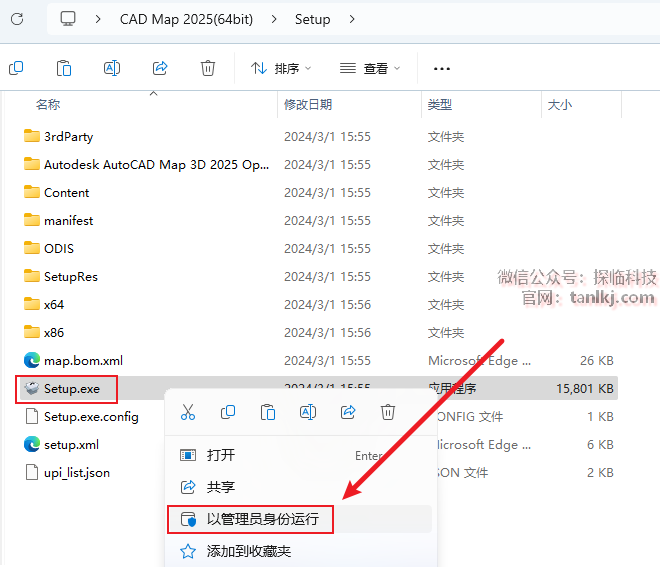
Task: Click Setup breadcrumb in address bar
Action: tap(312, 19)
